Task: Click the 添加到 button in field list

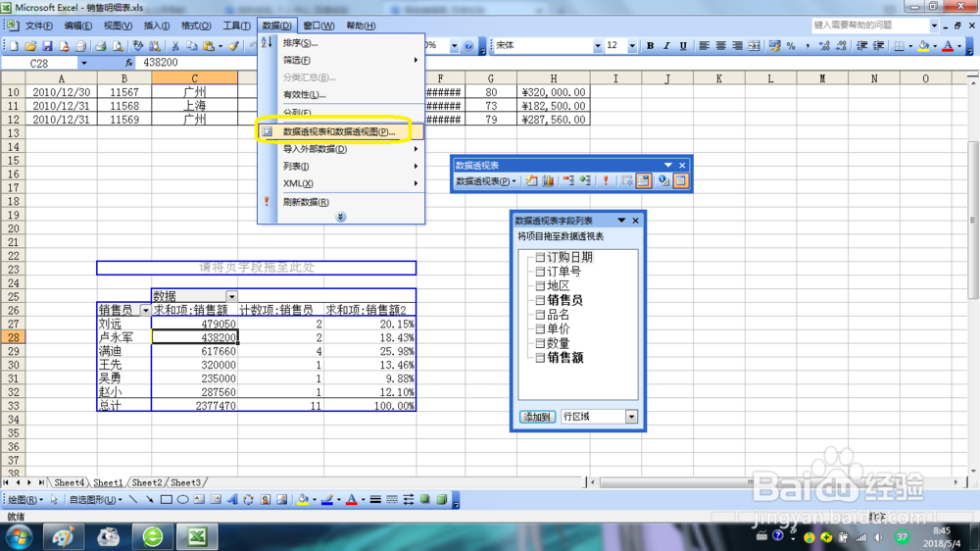Action: coord(537,417)
